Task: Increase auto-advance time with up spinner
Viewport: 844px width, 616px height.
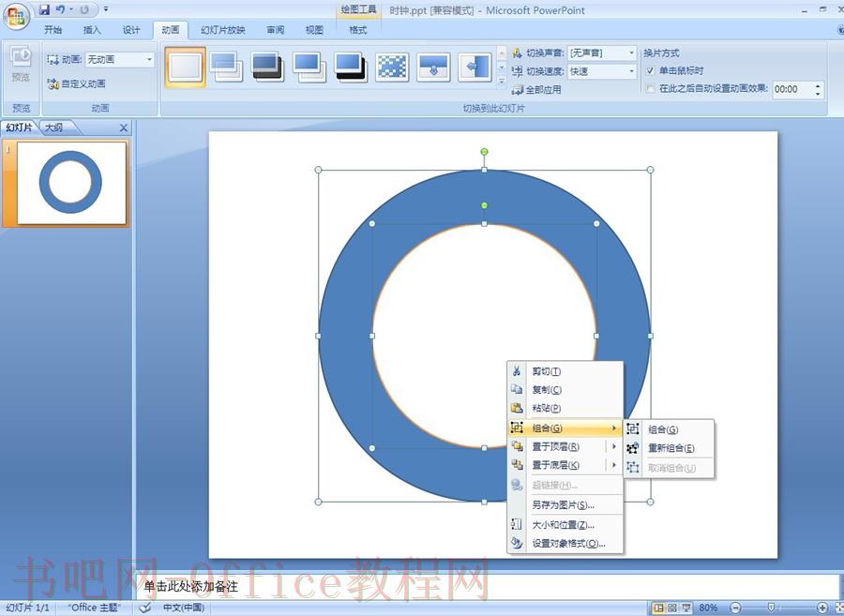Action: pyautogui.click(x=818, y=85)
